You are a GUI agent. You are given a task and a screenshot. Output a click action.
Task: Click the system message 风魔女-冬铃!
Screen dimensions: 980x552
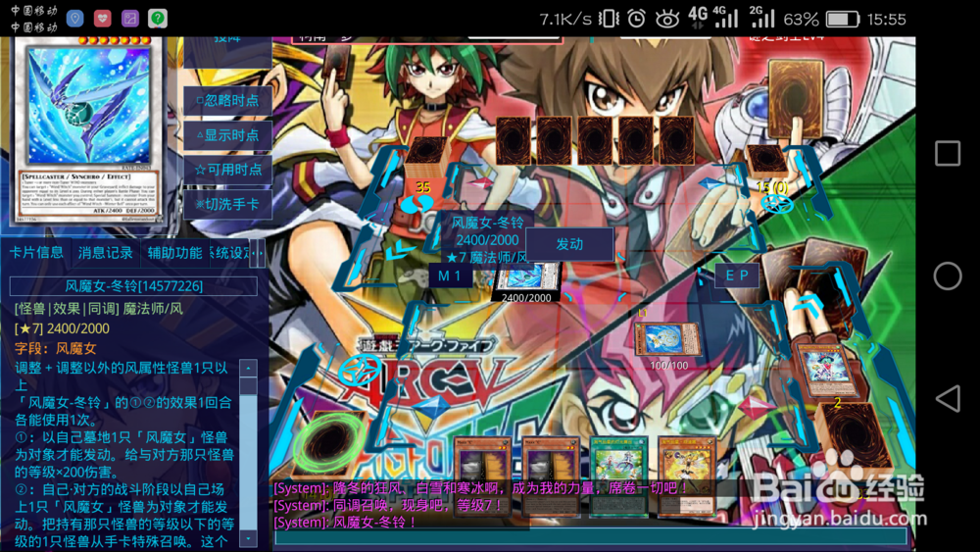pos(345,522)
